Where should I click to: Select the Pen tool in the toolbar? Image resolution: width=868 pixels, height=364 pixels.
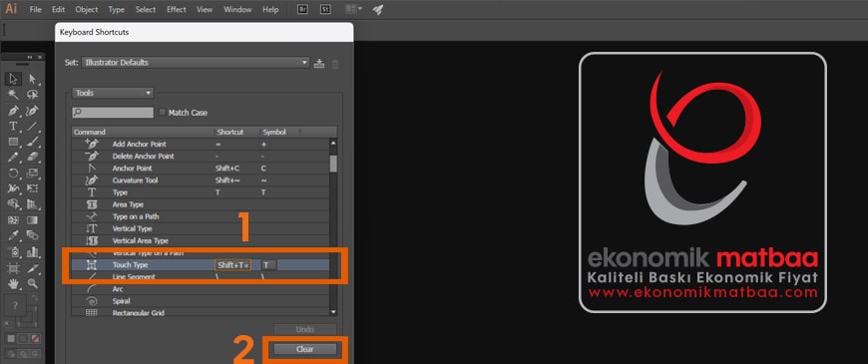(x=13, y=111)
